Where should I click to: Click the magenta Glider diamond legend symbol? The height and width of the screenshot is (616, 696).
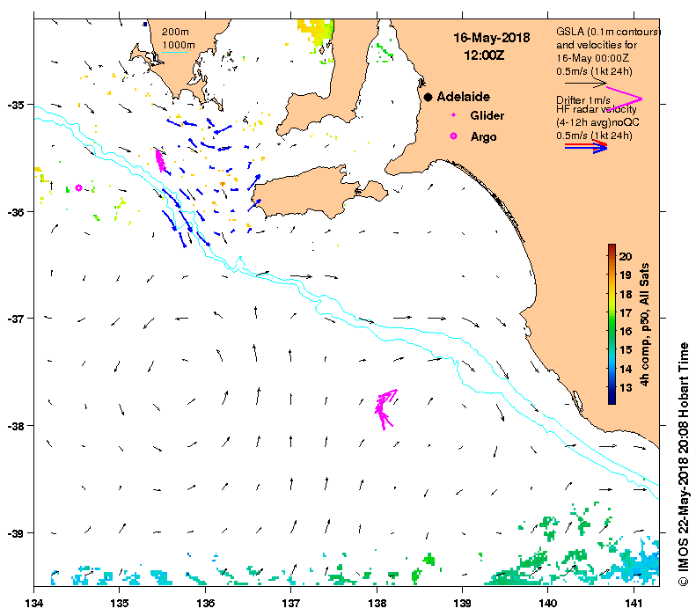coord(454,115)
